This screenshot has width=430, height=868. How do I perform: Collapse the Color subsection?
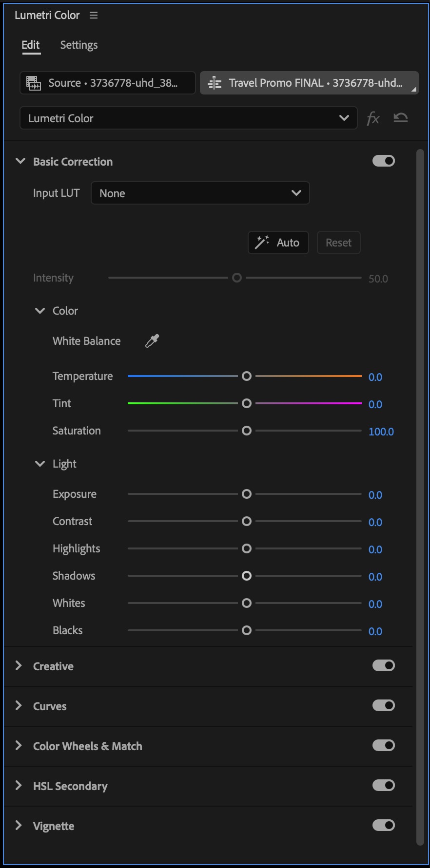tap(40, 311)
